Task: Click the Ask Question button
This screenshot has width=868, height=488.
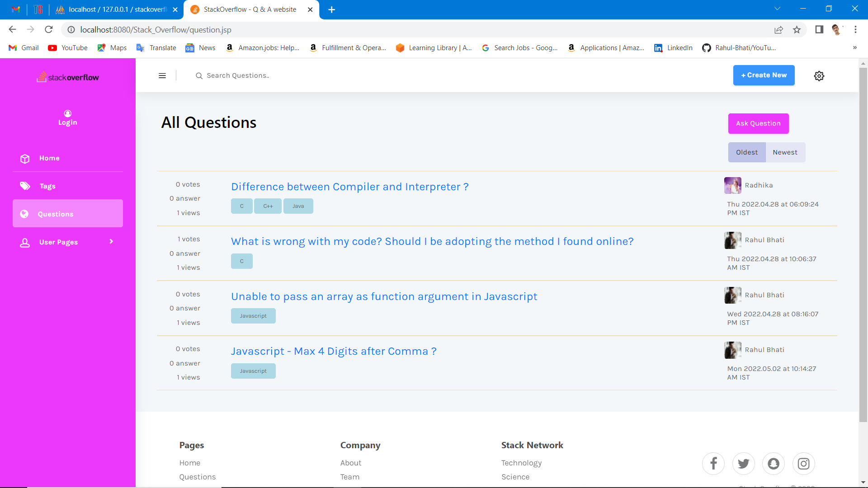Action: [x=758, y=123]
